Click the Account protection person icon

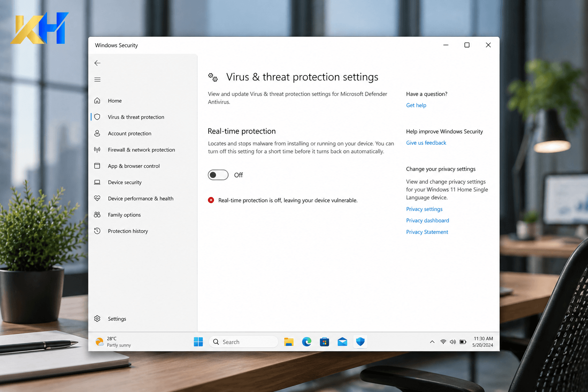97,133
